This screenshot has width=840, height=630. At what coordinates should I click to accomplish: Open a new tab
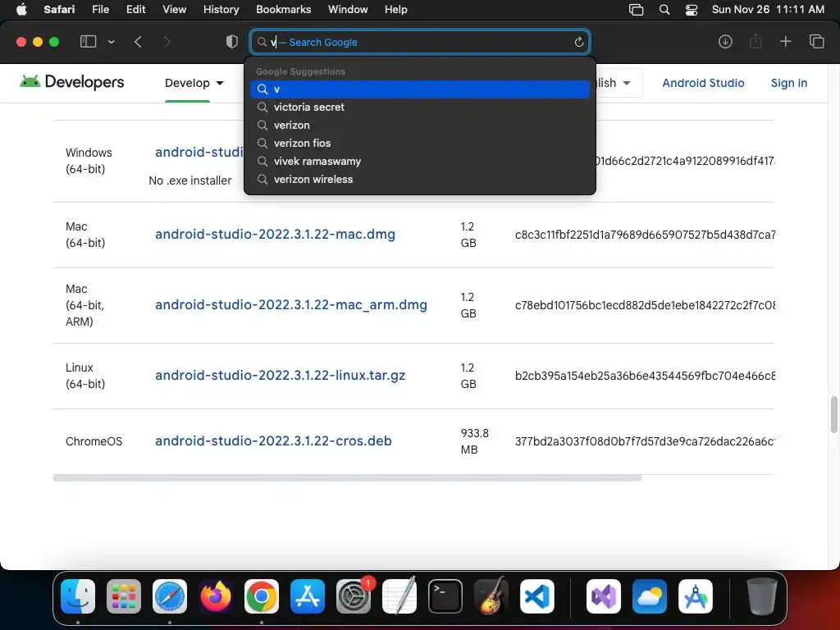point(785,41)
